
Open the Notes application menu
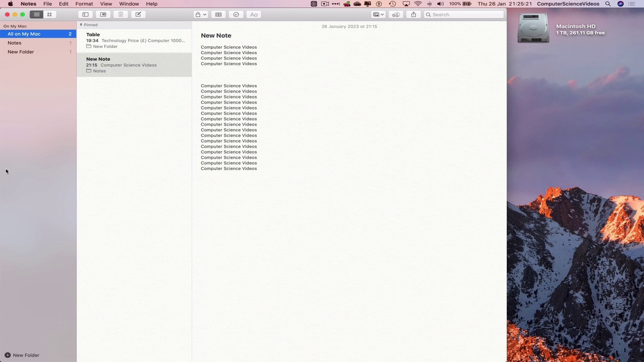click(28, 4)
